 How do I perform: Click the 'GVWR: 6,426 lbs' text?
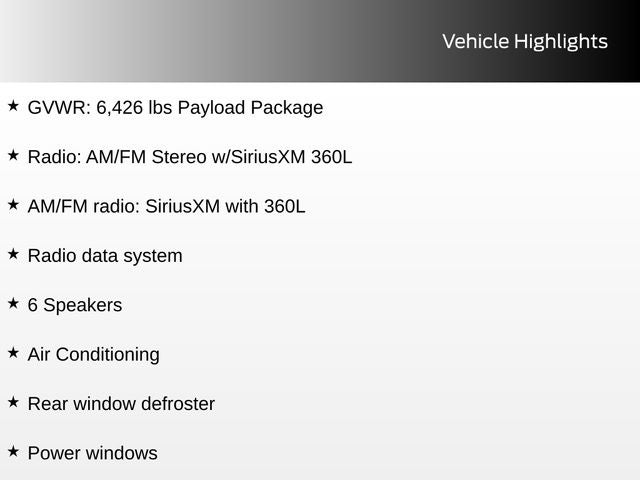[100, 107]
